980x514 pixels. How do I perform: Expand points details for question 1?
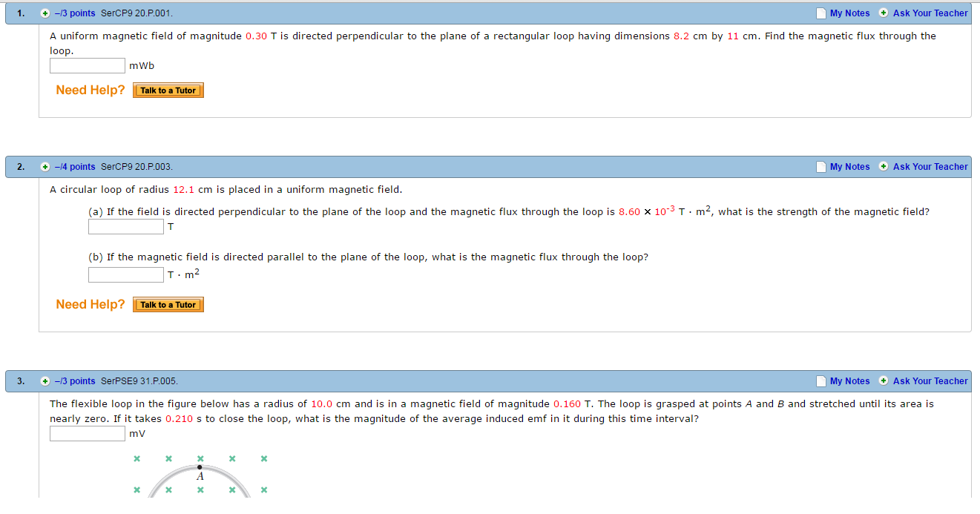tap(45, 13)
